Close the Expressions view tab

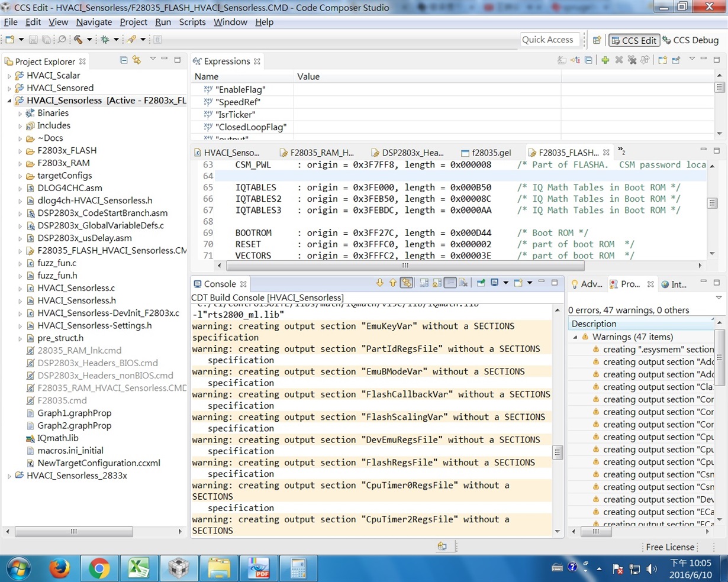tap(257, 62)
